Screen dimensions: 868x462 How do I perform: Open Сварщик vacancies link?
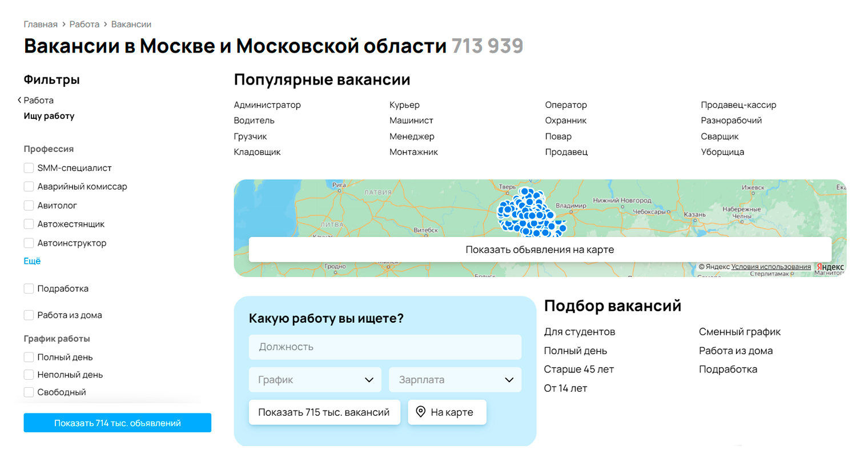pyautogui.click(x=720, y=136)
